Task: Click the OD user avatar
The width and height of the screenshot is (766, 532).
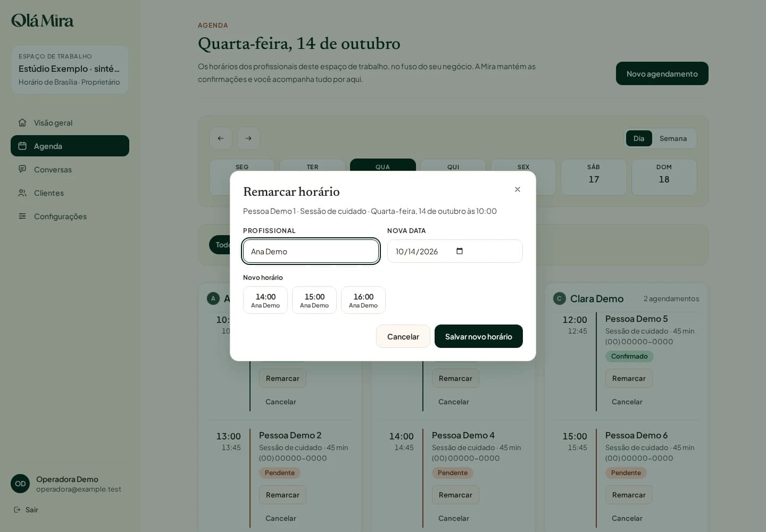Action: coord(20,484)
